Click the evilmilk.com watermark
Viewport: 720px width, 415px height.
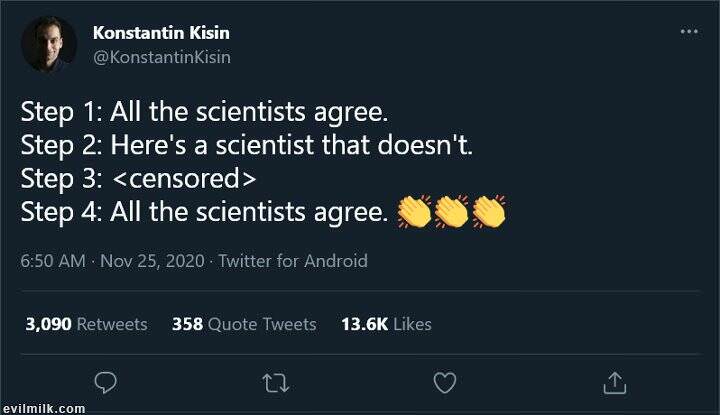42,408
